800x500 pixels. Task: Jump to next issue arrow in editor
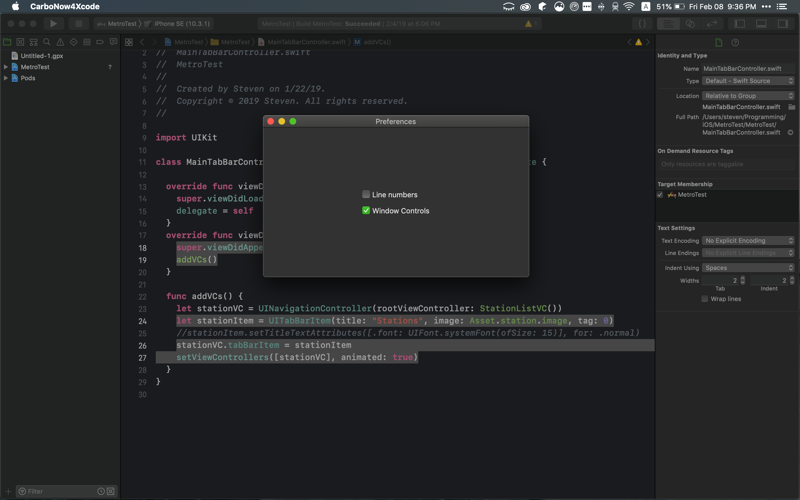coord(648,42)
